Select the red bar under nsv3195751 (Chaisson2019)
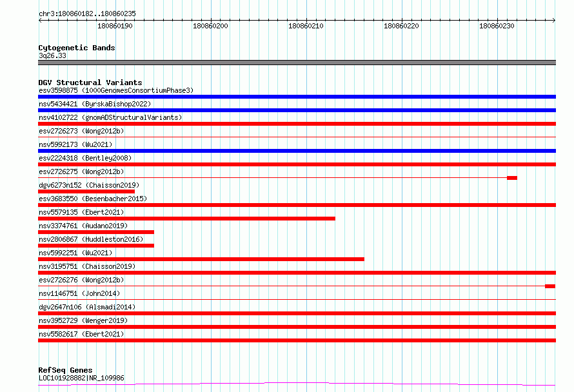Screen dimensions: 574x392 [297, 273]
